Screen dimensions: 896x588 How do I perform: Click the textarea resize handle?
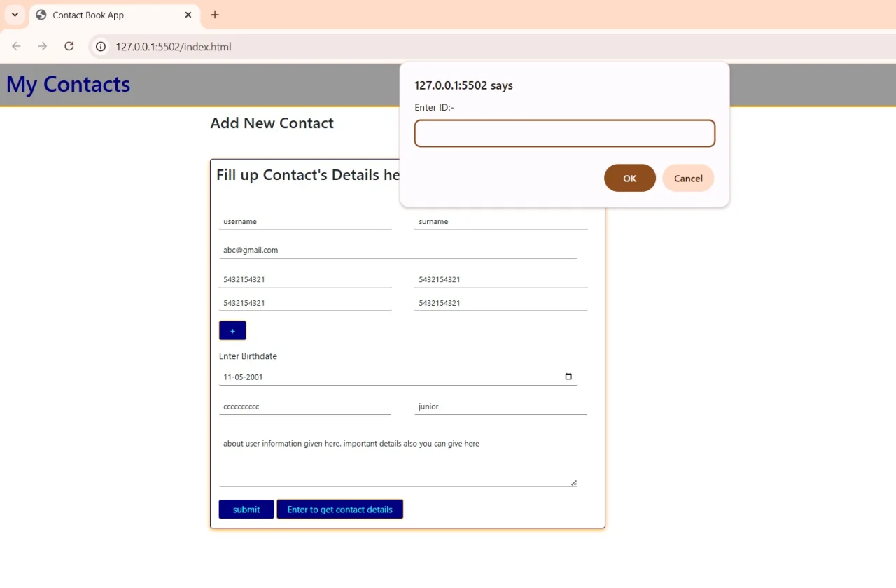coord(574,482)
